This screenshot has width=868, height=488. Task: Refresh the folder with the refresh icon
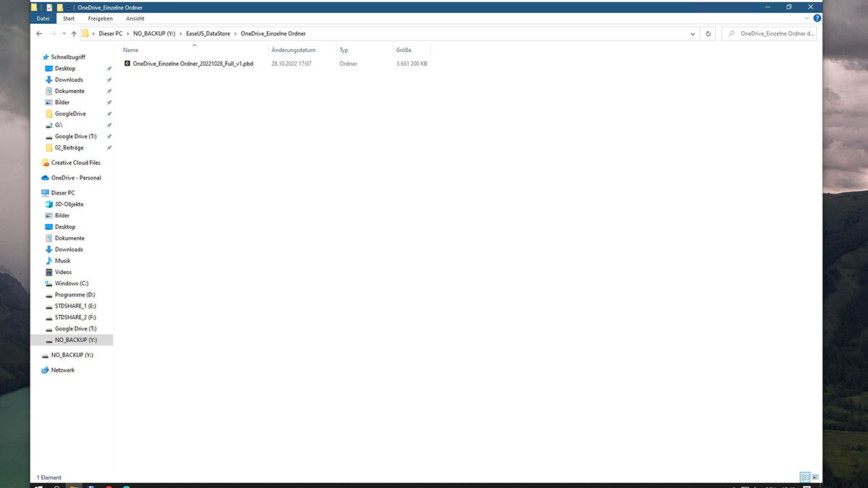[x=708, y=33]
